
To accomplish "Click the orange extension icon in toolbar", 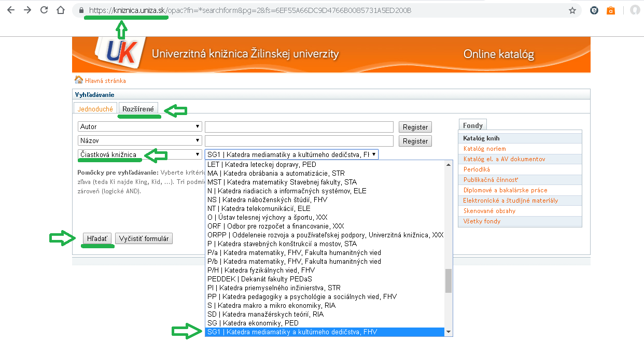I will (x=611, y=10).
